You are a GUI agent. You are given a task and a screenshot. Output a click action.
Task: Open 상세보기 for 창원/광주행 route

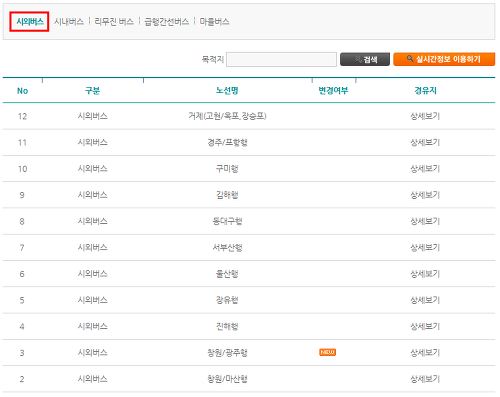pos(425,352)
